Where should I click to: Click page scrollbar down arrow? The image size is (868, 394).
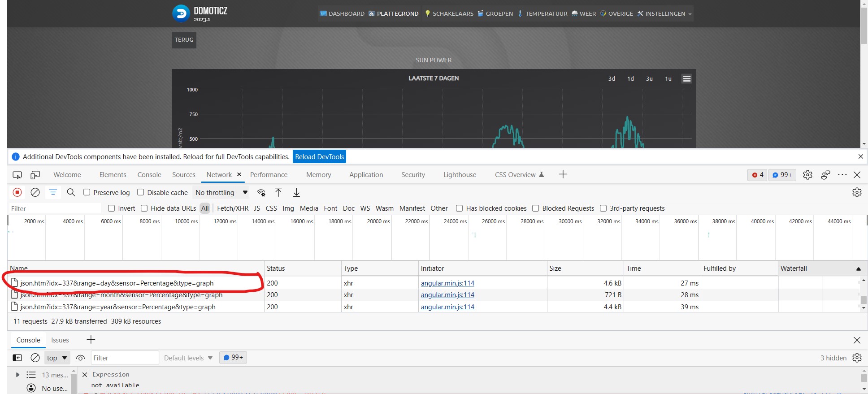(864, 144)
